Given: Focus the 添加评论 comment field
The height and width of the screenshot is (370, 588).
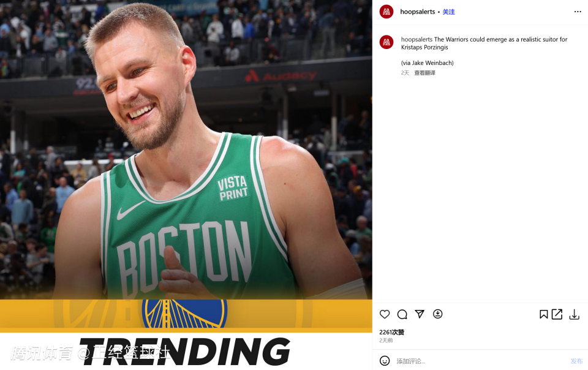Looking at the screenshot, I should click(480, 361).
